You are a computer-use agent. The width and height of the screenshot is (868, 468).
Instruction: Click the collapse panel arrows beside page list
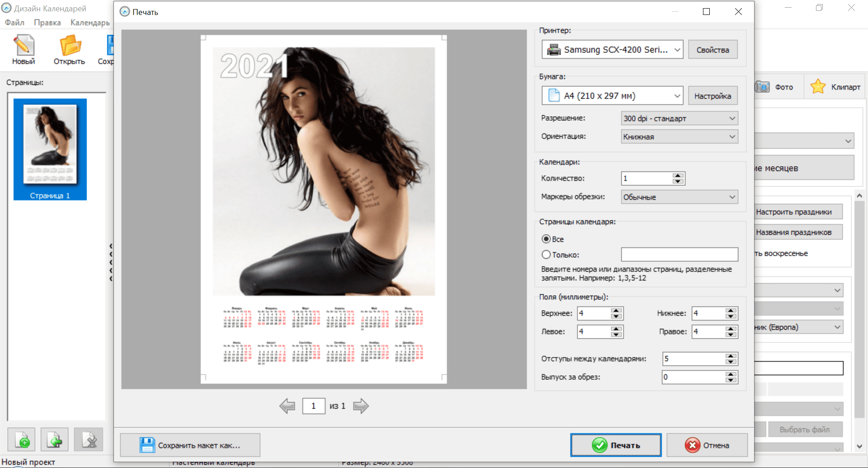click(111, 262)
